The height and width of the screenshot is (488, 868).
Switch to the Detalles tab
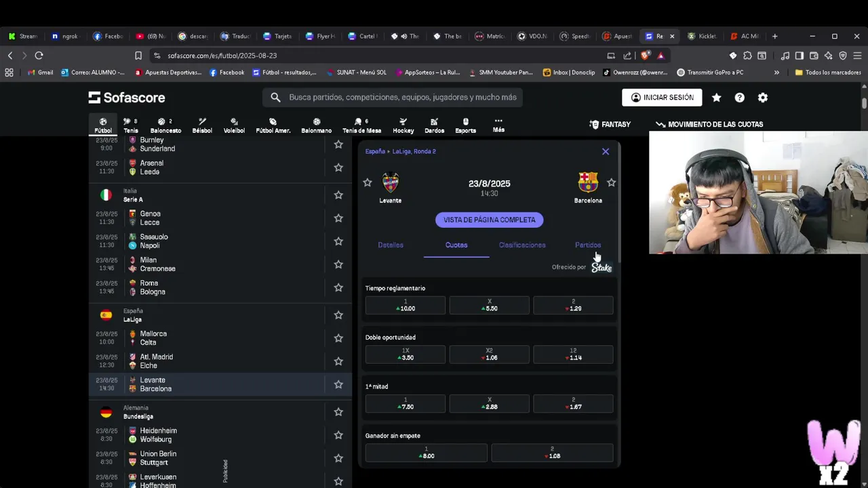pos(391,245)
